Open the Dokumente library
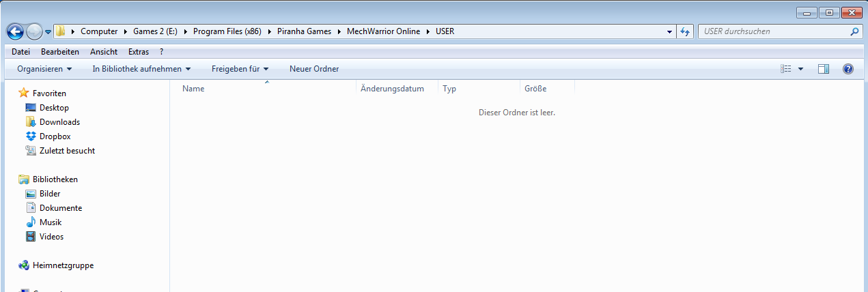868x292 pixels. (x=61, y=208)
